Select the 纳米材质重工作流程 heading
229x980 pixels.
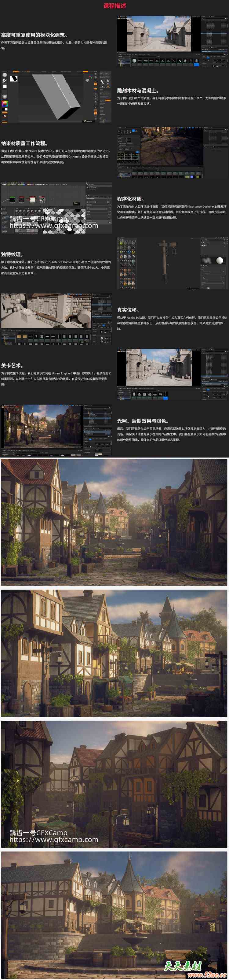tap(24, 143)
